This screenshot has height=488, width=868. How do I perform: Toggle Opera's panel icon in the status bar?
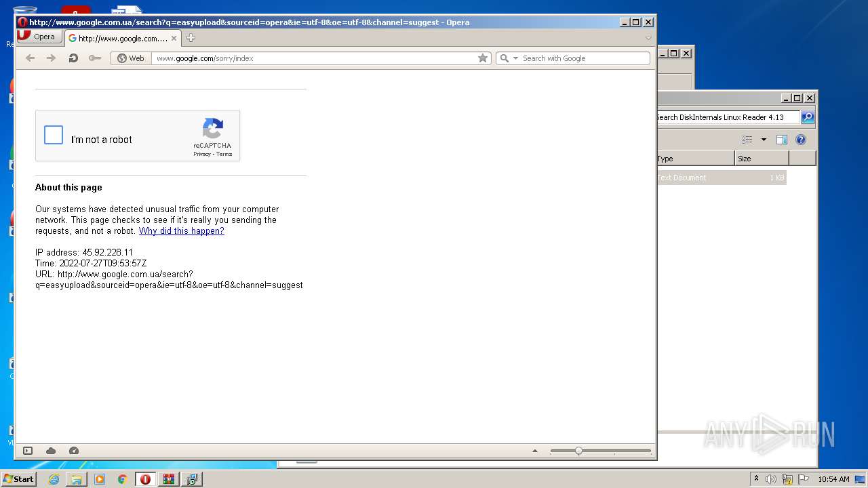coord(28,451)
